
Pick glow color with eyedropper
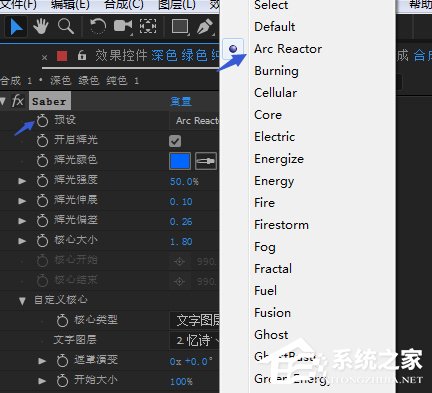pyautogui.click(x=206, y=161)
